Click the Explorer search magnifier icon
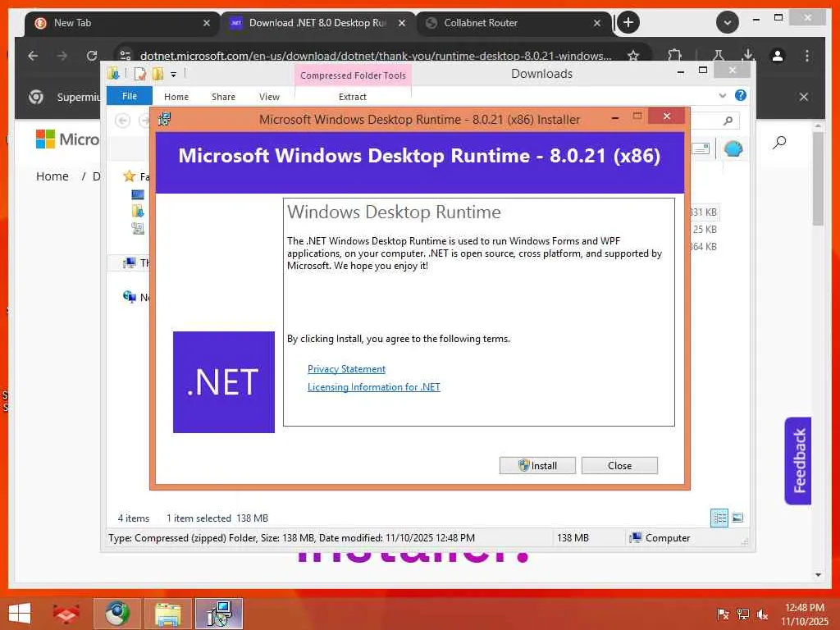The height and width of the screenshot is (630, 840). tap(728, 121)
